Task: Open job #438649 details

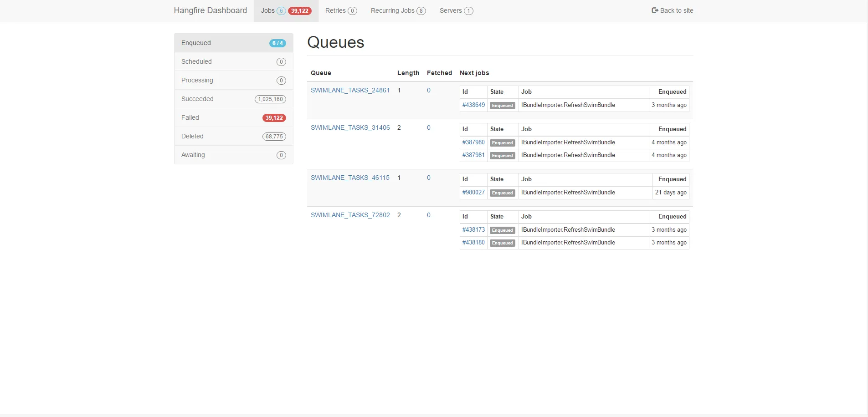Action: (473, 105)
